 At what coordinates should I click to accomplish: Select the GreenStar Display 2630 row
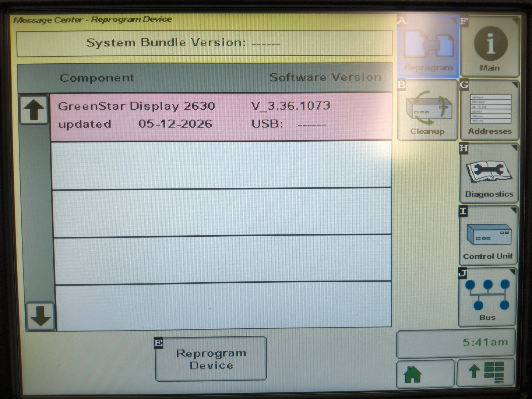221,116
